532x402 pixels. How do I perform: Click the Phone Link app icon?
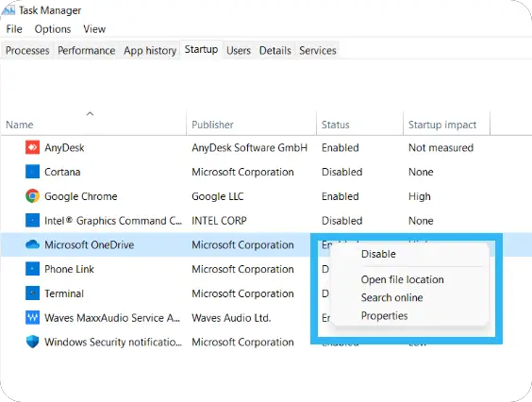pos(33,269)
